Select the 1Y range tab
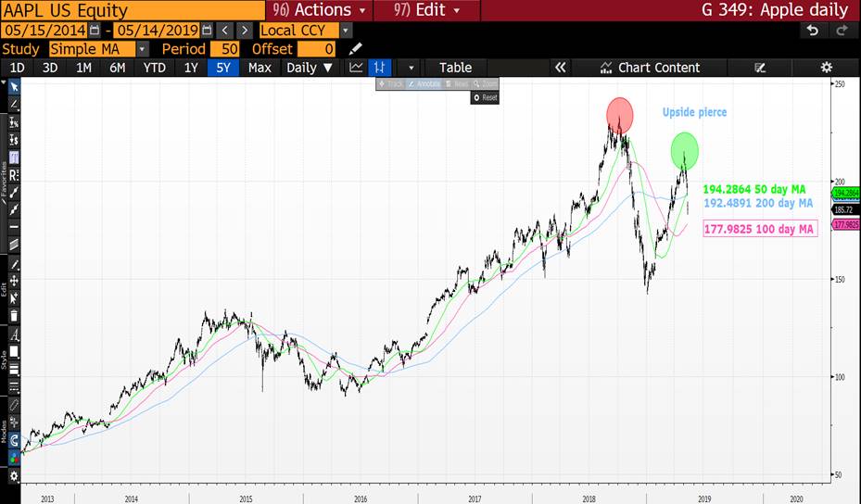The height and width of the screenshot is (504, 861). click(x=191, y=68)
